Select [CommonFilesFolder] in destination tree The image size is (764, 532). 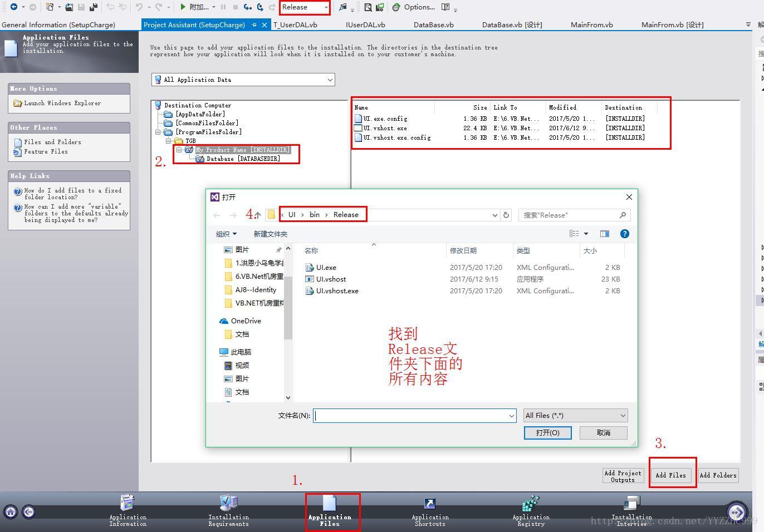click(207, 123)
